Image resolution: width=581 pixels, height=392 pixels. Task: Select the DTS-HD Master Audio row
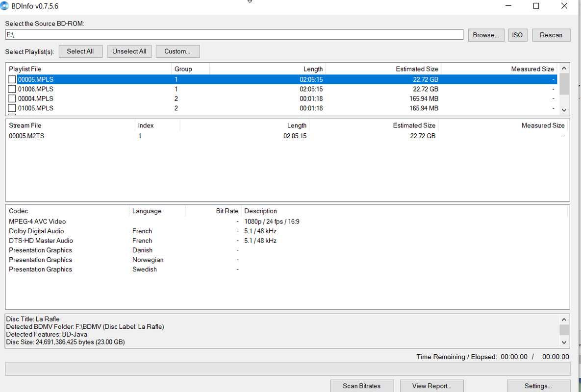pyautogui.click(x=287, y=241)
